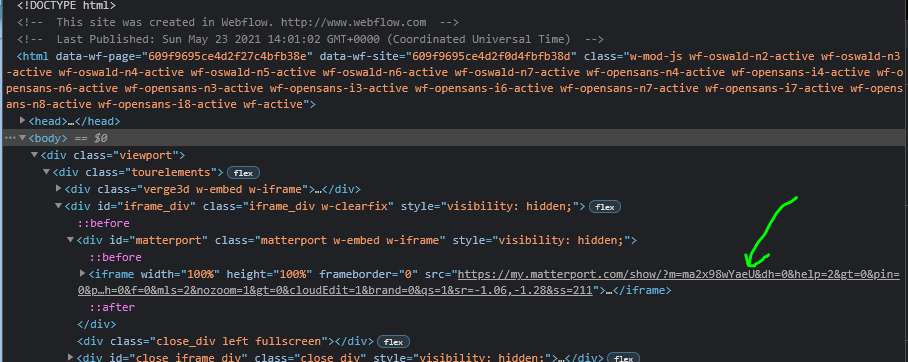Select the close_div left fullscreen div
This screenshot has width=908, height=362.
(225, 341)
